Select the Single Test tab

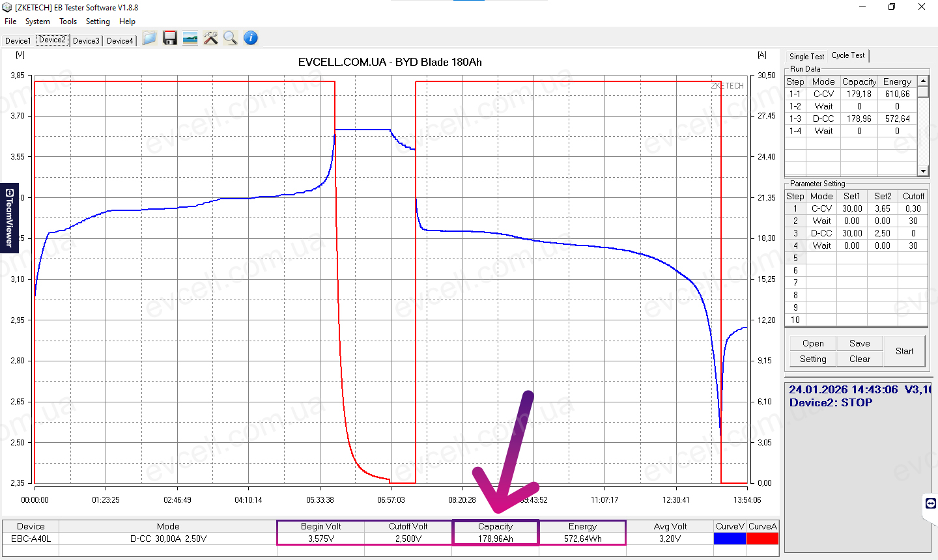coord(806,57)
